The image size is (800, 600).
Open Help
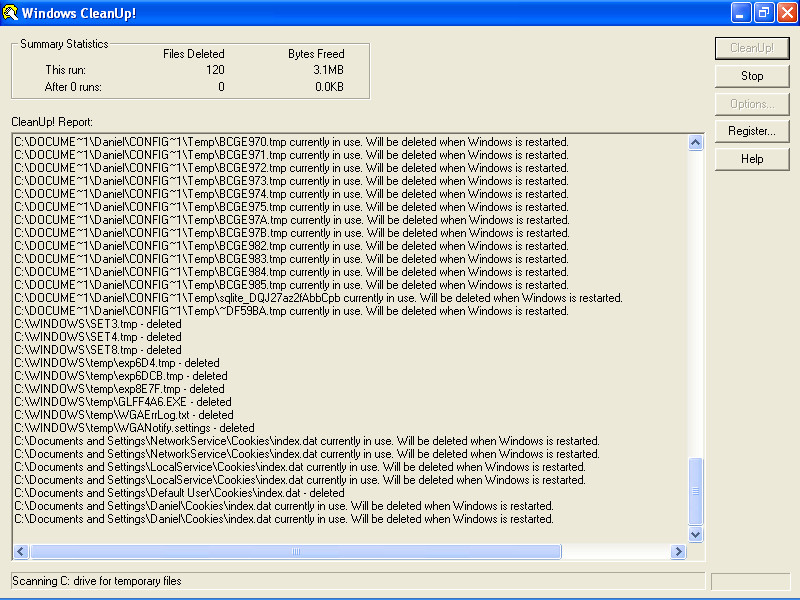point(752,159)
